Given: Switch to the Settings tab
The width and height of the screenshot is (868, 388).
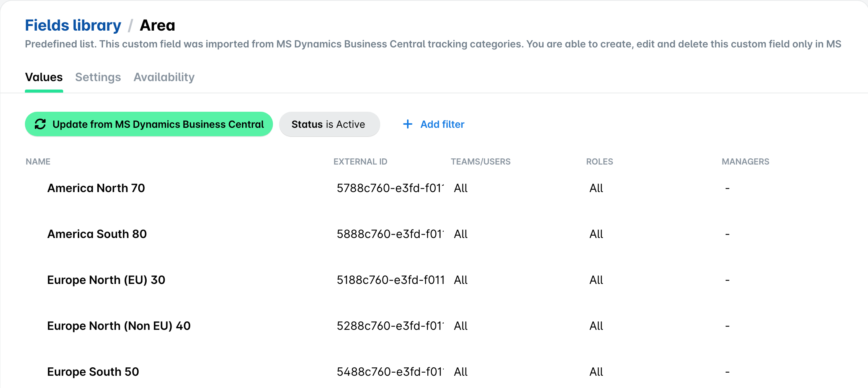Looking at the screenshot, I should (x=98, y=77).
